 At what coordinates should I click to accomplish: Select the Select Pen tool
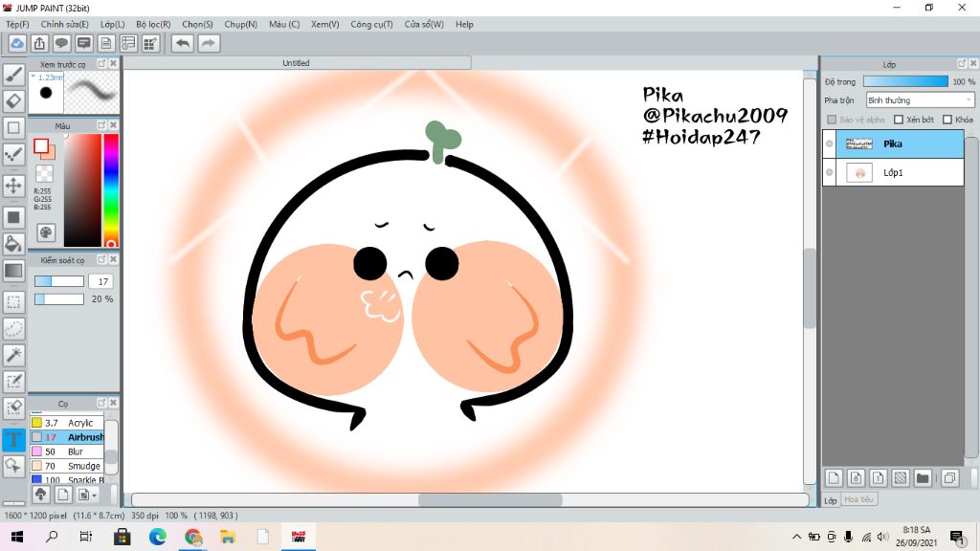[x=13, y=381]
